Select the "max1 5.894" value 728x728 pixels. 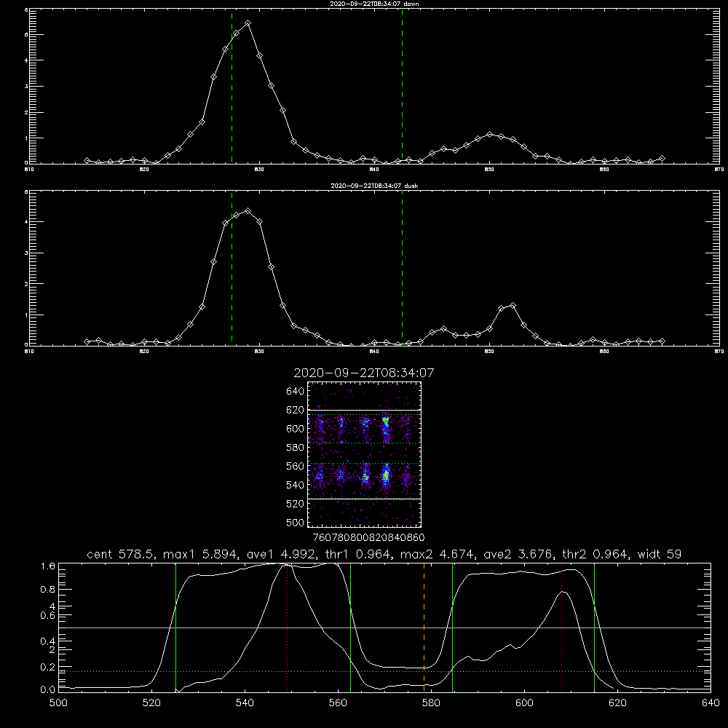click(201, 554)
